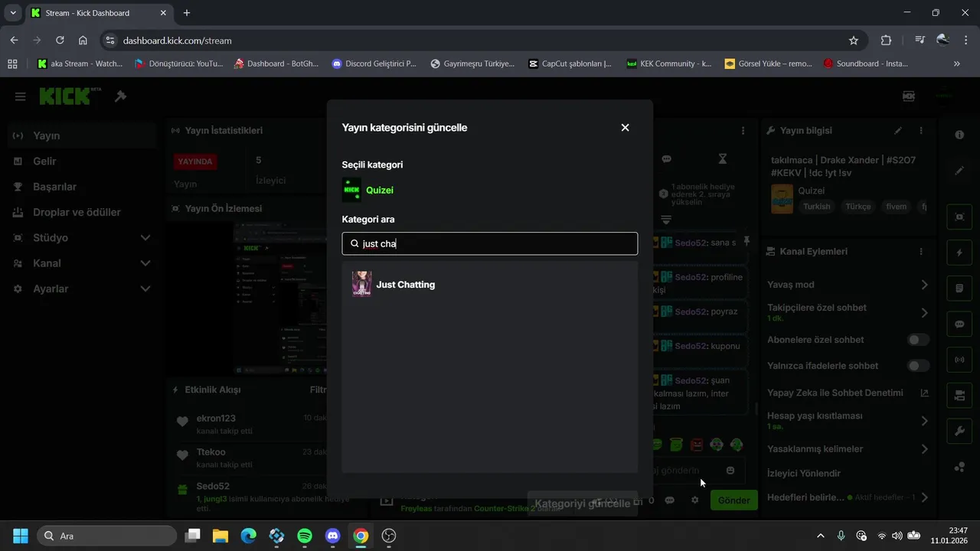Open Yasaklanmış kelimeler settings
This screenshot has width=980, height=551.
coord(848,449)
